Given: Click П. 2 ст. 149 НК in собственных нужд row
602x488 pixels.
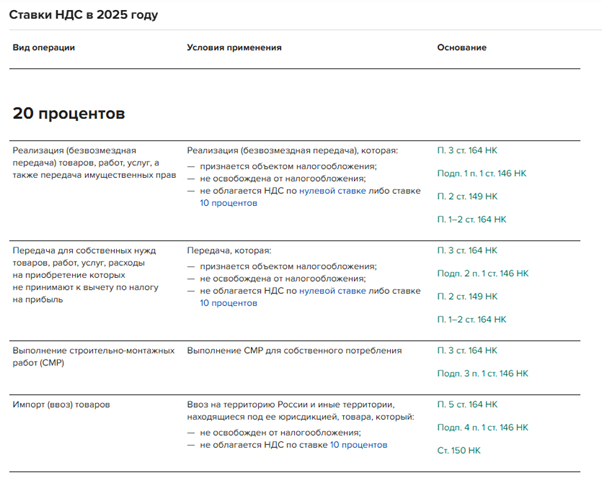Looking at the screenshot, I should pyautogui.click(x=466, y=296).
